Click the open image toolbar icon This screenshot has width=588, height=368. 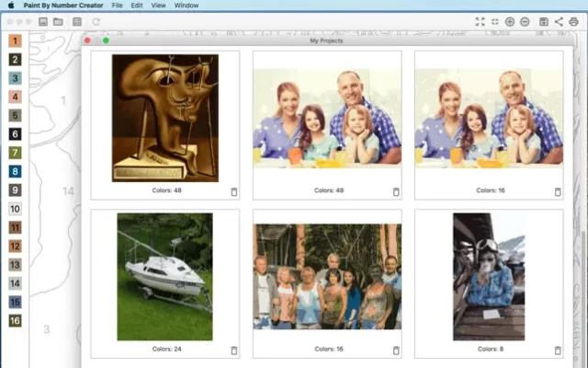[x=43, y=21]
